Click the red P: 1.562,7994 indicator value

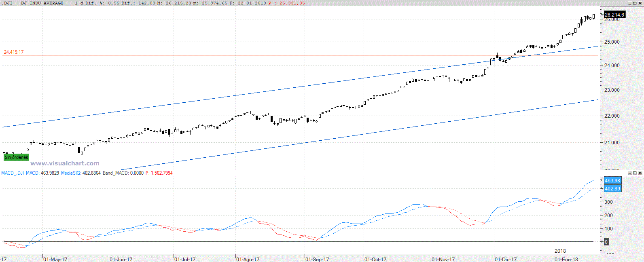pyautogui.click(x=159, y=173)
